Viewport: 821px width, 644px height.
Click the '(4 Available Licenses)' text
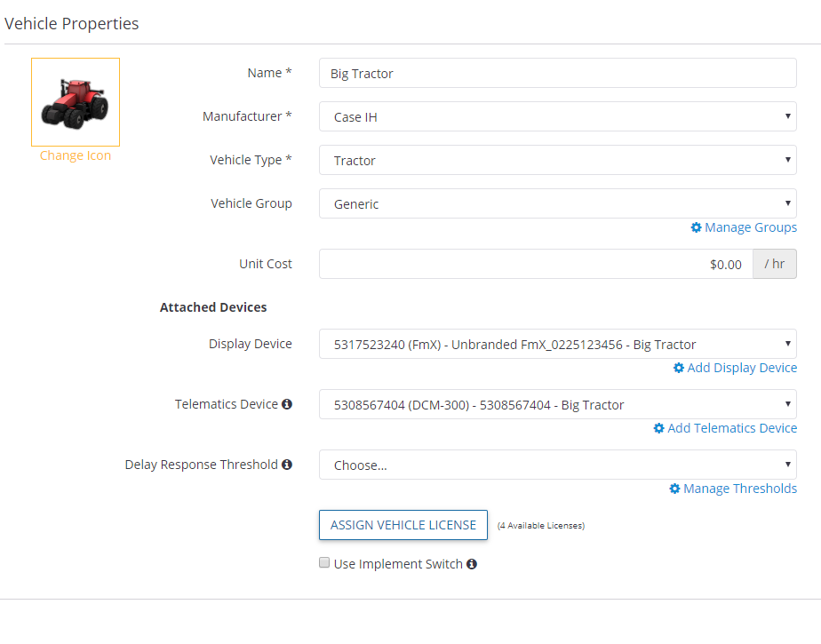click(x=541, y=526)
